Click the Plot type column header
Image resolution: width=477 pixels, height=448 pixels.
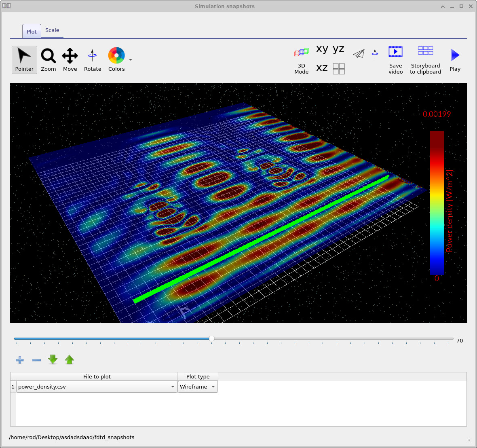point(198,376)
